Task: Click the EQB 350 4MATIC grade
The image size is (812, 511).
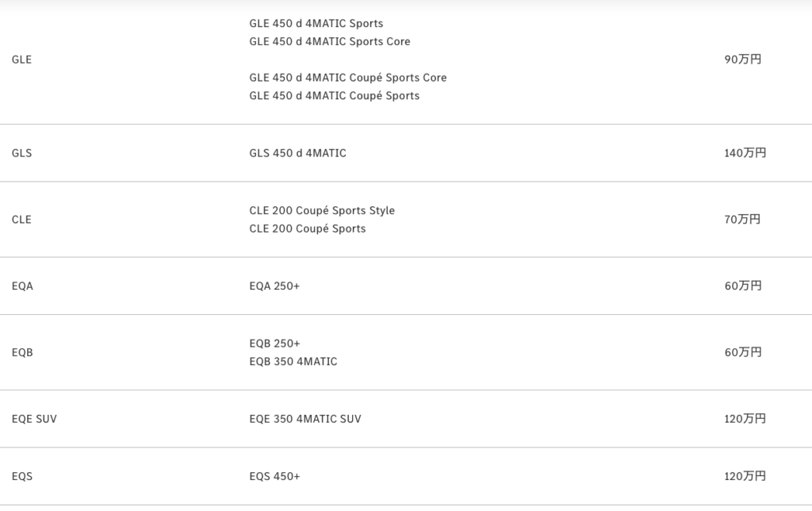Action: (x=293, y=362)
